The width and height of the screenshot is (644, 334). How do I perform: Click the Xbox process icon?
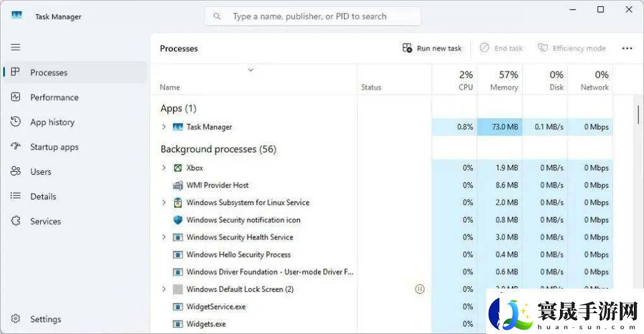178,168
